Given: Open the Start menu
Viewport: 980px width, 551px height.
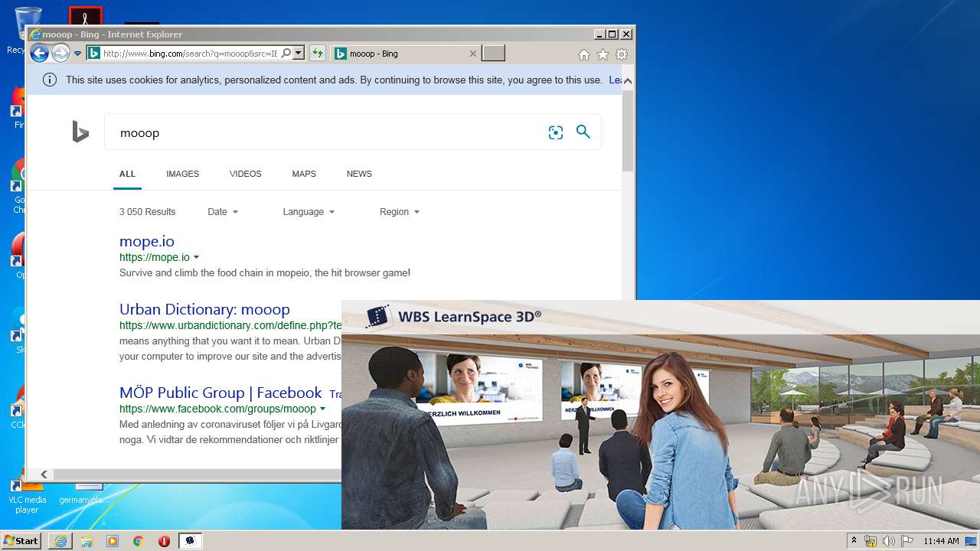Looking at the screenshot, I should coord(21,541).
